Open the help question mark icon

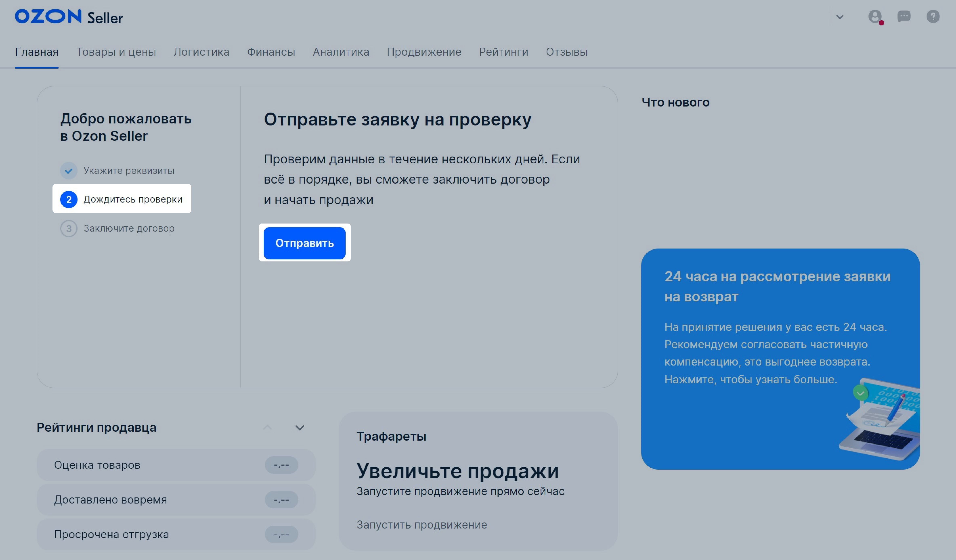(933, 16)
